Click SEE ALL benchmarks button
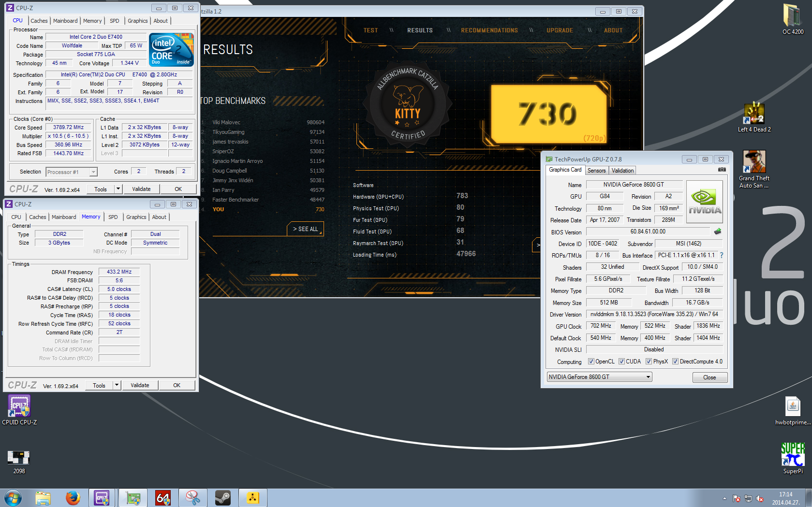The image size is (812, 507). [x=305, y=229]
